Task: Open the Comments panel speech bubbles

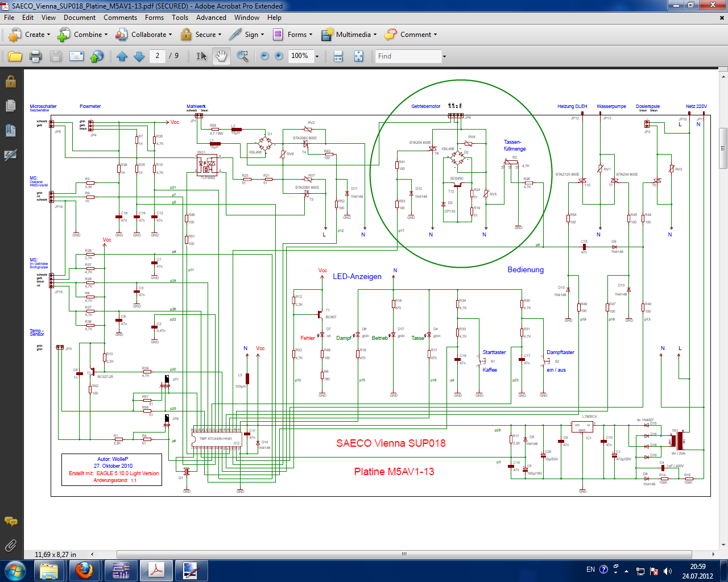Action: coord(11,521)
